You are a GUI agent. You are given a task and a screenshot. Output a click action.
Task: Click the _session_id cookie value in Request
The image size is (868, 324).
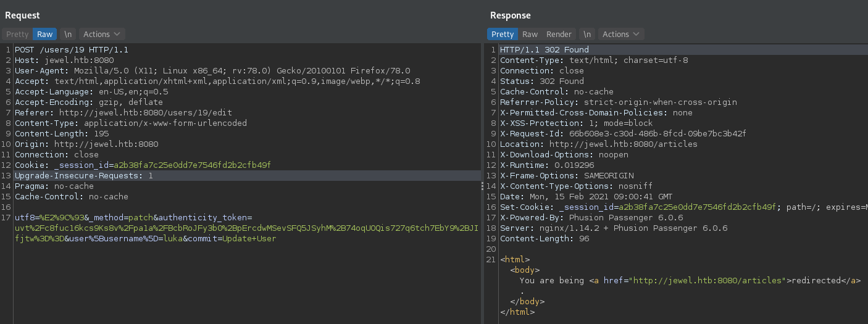pyautogui.click(x=192, y=165)
